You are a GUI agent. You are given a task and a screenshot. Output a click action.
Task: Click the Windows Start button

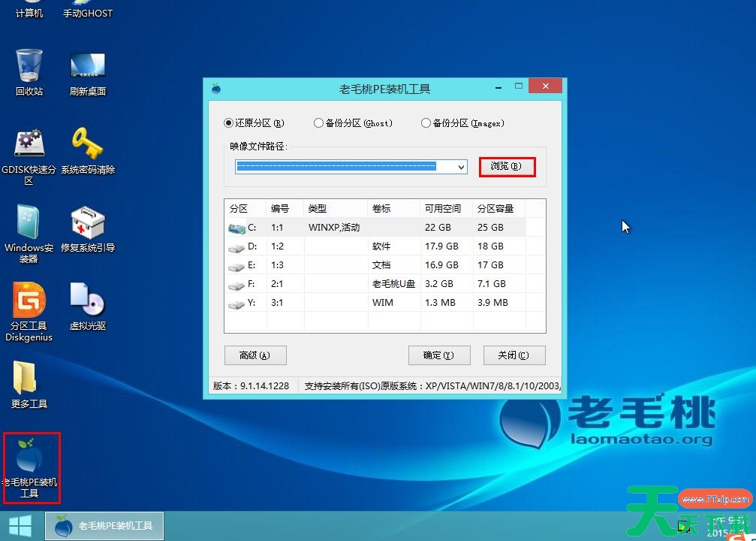20,525
